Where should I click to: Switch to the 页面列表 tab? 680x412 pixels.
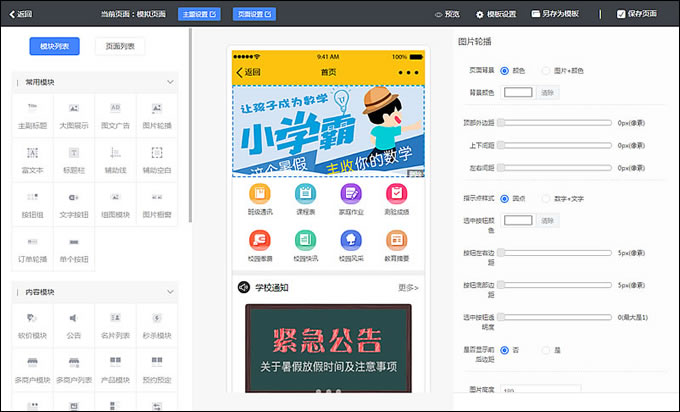click(x=120, y=46)
